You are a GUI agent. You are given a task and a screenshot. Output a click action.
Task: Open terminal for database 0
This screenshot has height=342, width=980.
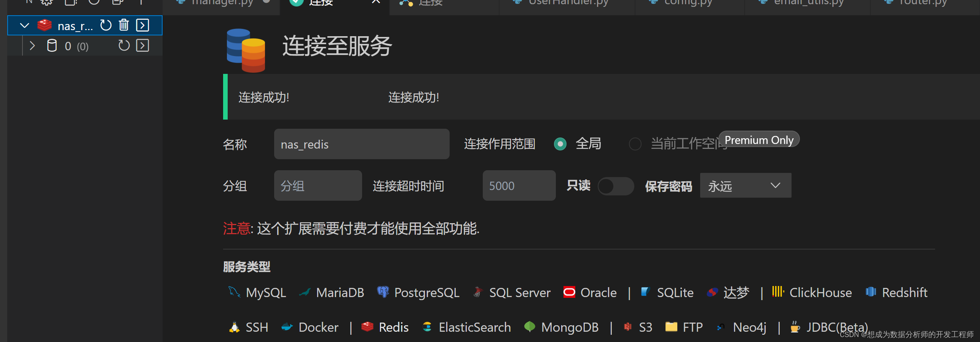pyautogui.click(x=142, y=46)
